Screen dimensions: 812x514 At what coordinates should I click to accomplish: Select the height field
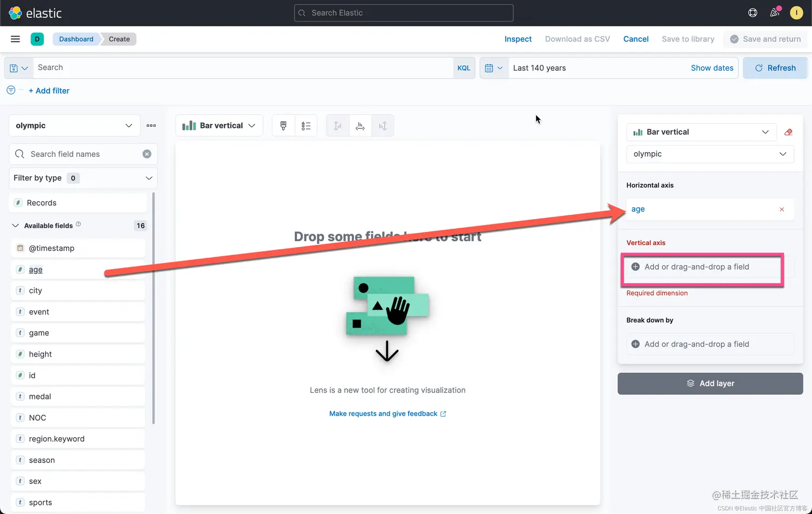78,354
